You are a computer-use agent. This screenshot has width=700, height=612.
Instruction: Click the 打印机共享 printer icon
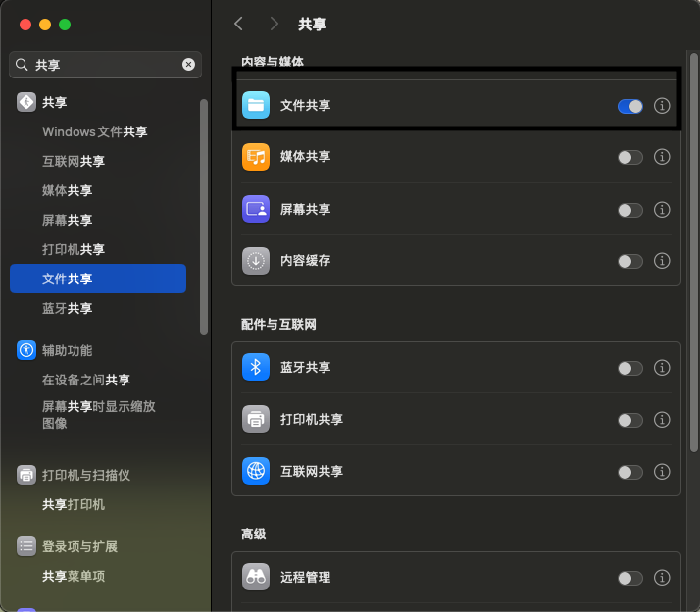point(255,419)
